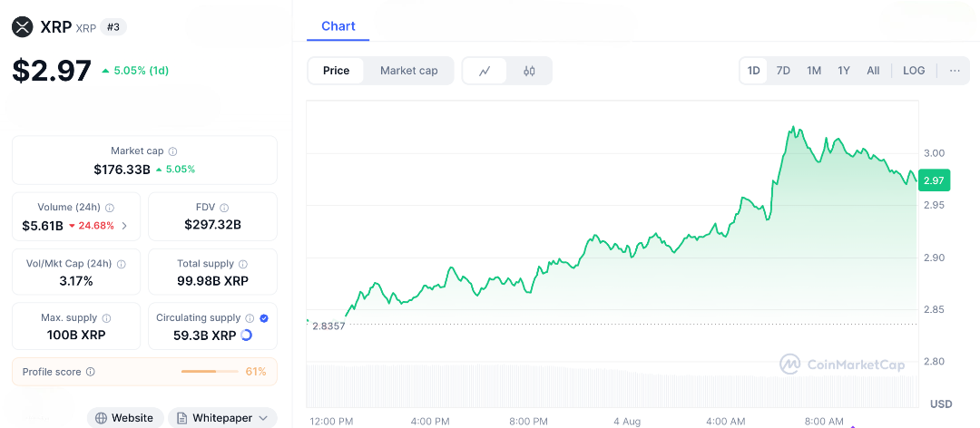The image size is (980, 428).
Task: Click the Volume (24h) info icon
Action: (x=110, y=208)
